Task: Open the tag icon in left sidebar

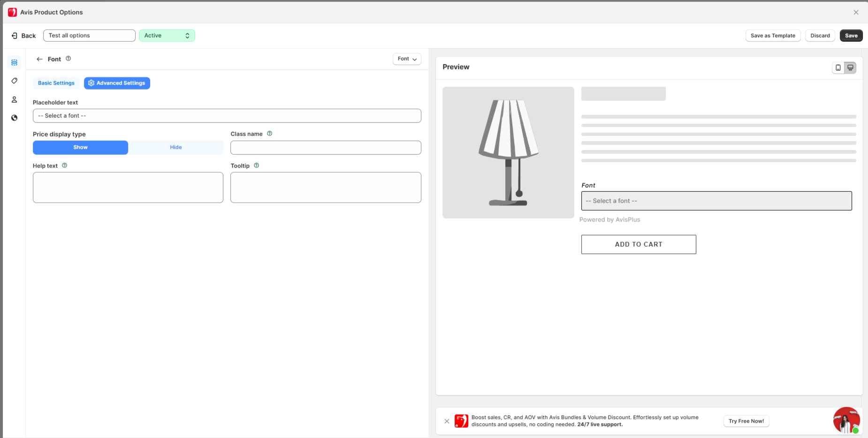Action: 14,81
